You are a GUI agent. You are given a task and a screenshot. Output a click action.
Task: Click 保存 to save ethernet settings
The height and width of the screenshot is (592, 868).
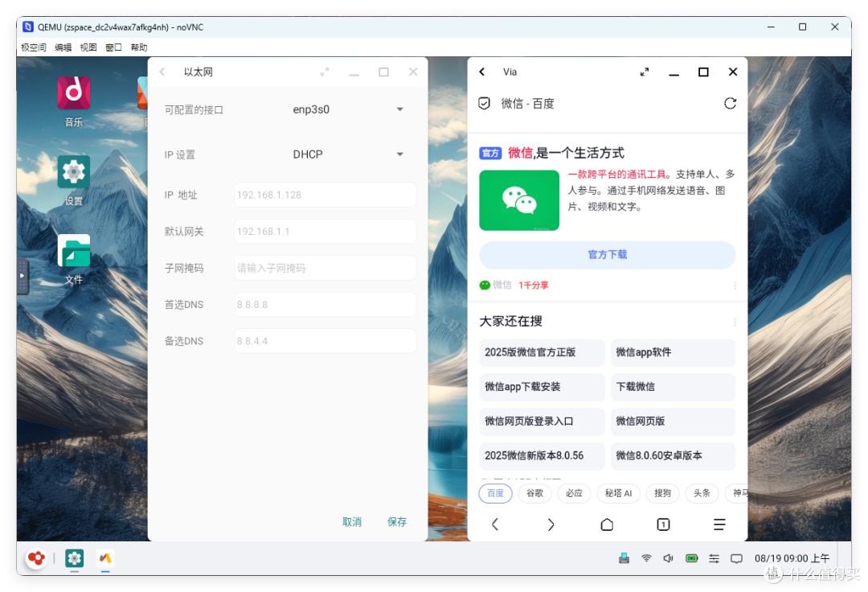point(396,521)
